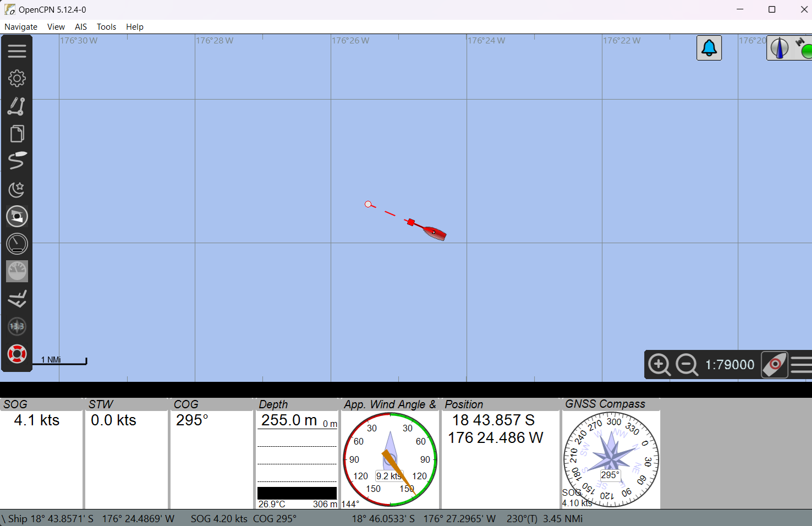Image resolution: width=812 pixels, height=526 pixels.
Task: Zoom in using the plus magnifier
Action: click(x=659, y=364)
